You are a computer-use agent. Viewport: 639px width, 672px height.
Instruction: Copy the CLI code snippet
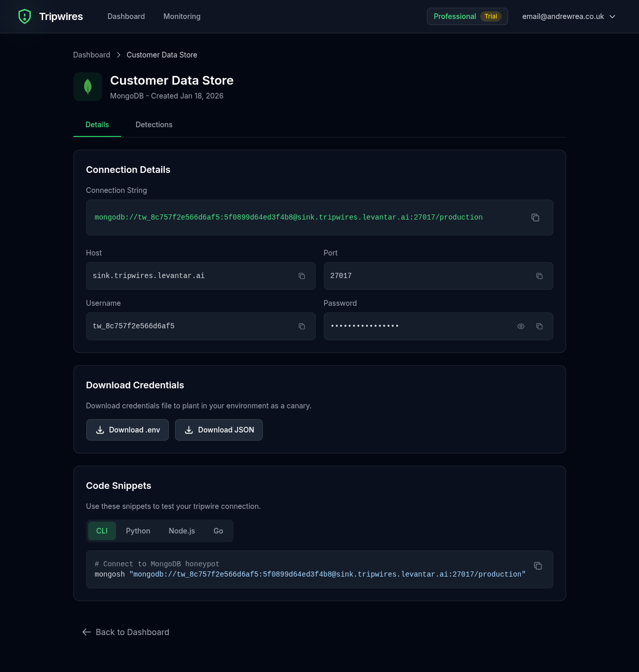[538, 566]
